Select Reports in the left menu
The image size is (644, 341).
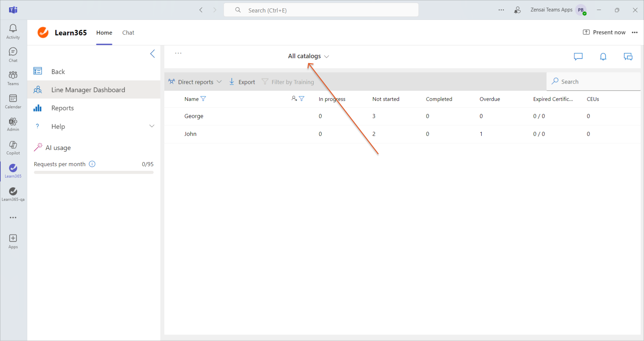(62, 108)
